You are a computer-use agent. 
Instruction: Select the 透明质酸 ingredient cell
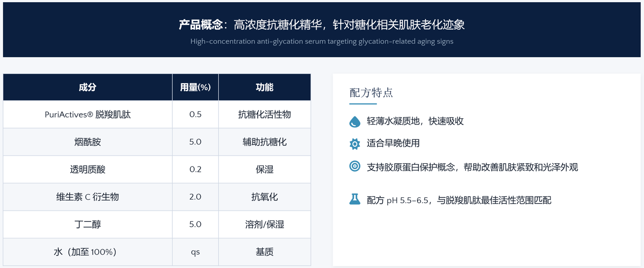(88, 170)
